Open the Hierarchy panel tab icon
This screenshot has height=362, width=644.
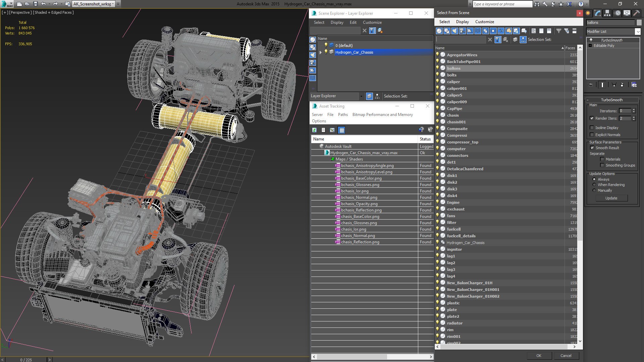607,13
